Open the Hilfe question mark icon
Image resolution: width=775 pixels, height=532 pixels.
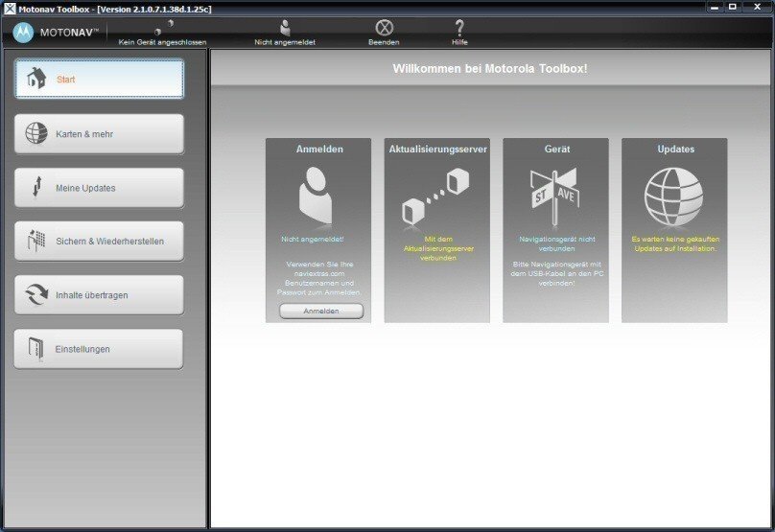459,28
